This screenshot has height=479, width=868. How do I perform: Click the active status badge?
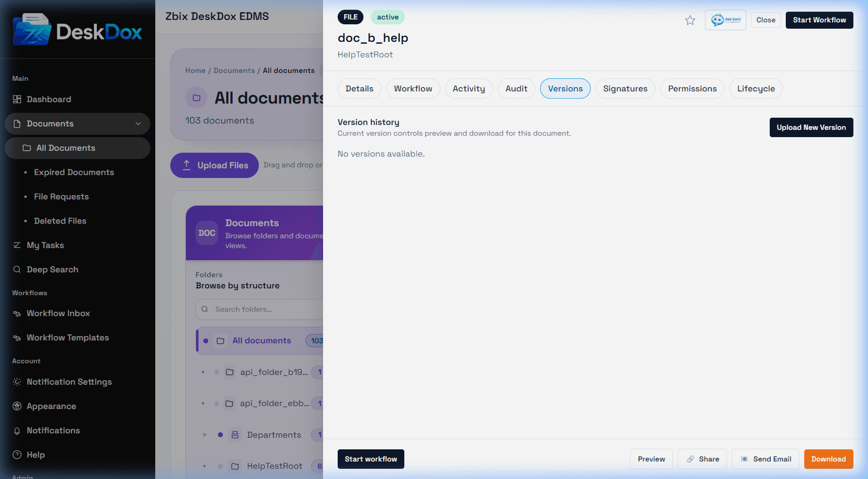point(388,17)
